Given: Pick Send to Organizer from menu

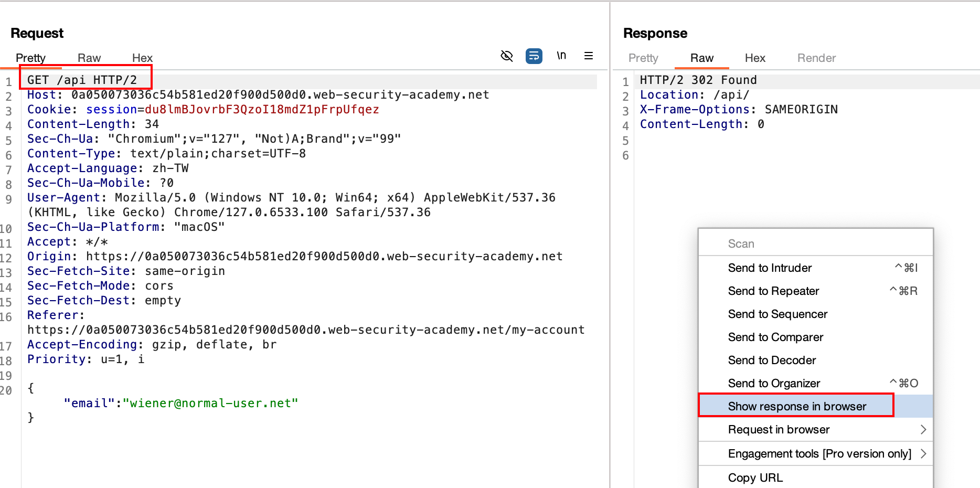Looking at the screenshot, I should click(774, 383).
